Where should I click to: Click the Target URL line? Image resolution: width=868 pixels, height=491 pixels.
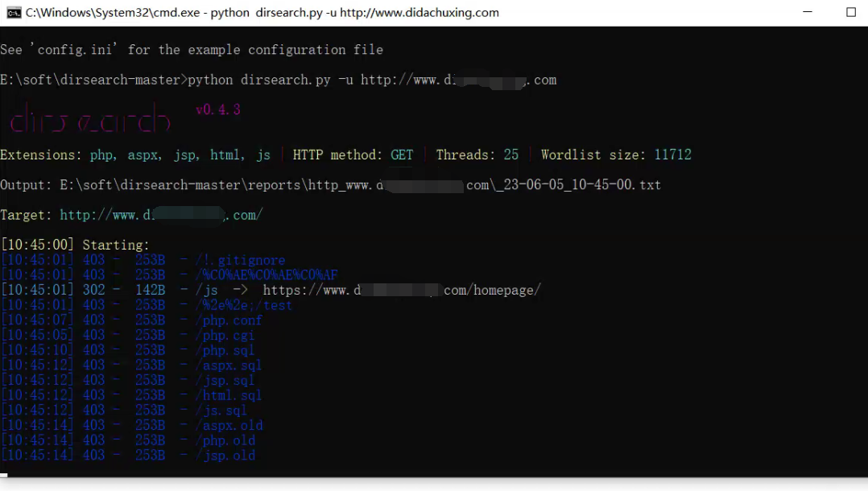point(129,214)
